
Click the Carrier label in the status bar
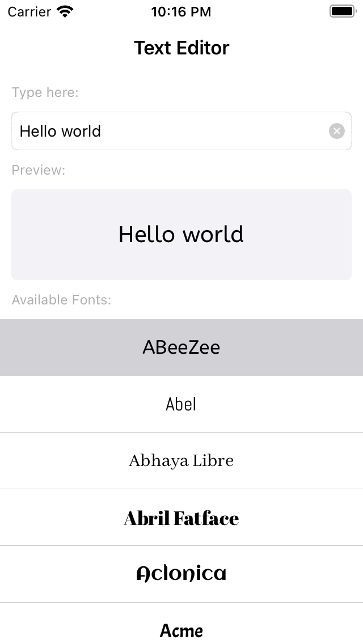point(27,11)
